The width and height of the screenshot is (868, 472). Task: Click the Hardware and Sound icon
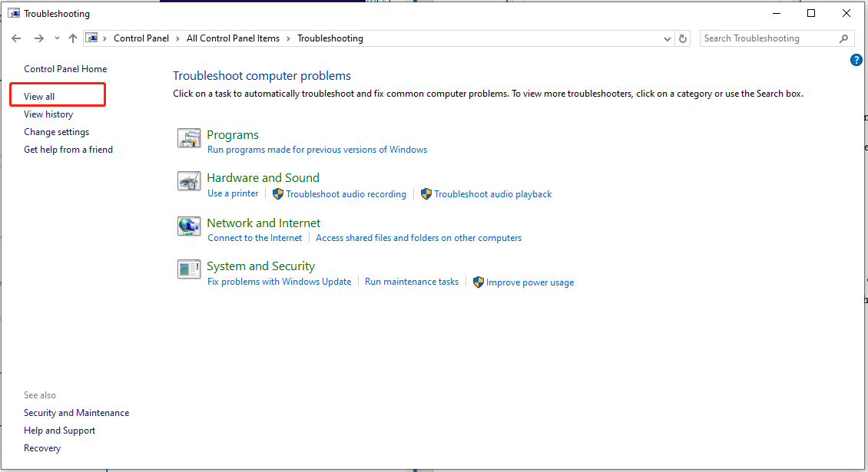(x=189, y=181)
